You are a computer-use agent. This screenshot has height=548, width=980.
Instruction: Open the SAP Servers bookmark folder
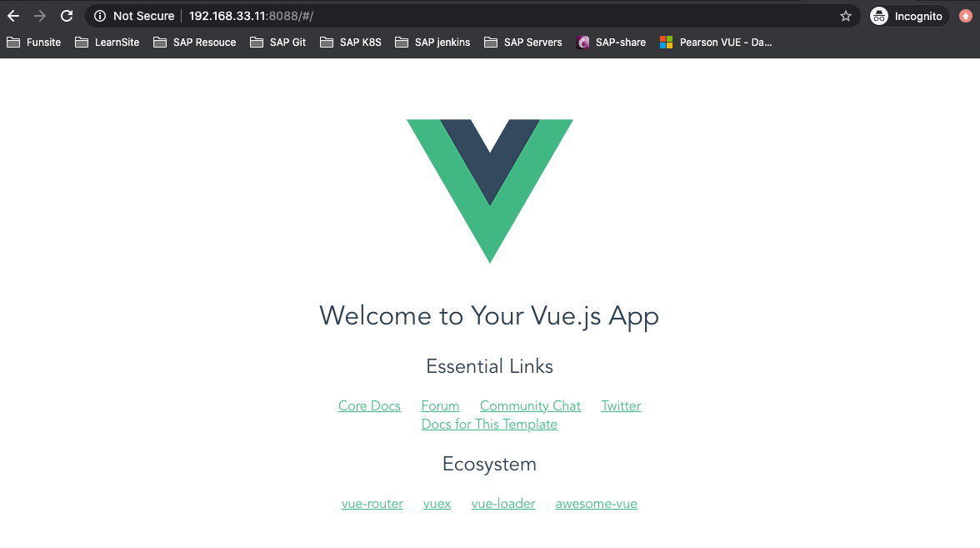click(523, 43)
